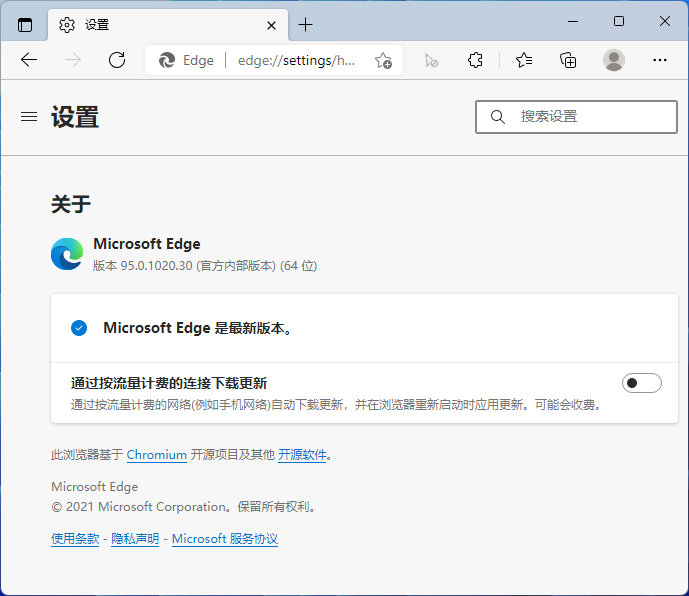Open a new tab with plus button
Screen dimensions: 689x596
[306, 24]
